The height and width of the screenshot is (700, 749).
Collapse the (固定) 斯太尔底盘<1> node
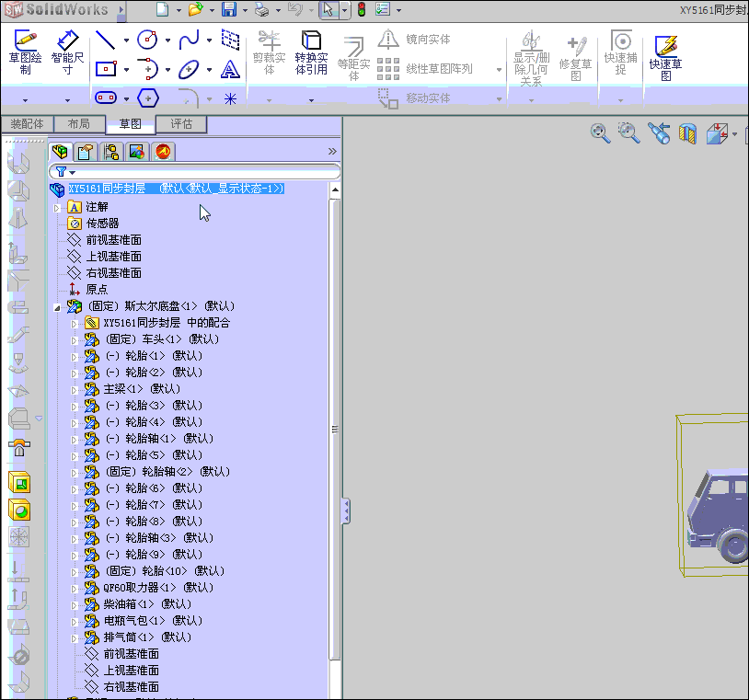[56, 307]
